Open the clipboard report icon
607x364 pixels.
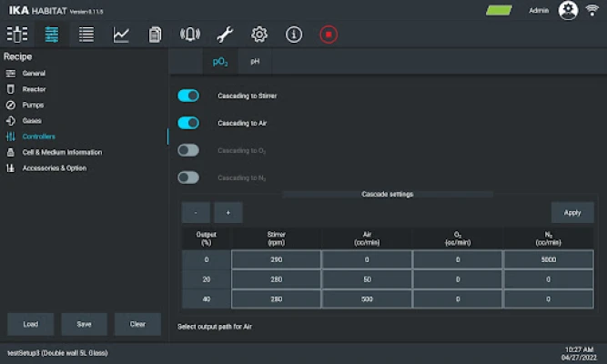tap(156, 35)
